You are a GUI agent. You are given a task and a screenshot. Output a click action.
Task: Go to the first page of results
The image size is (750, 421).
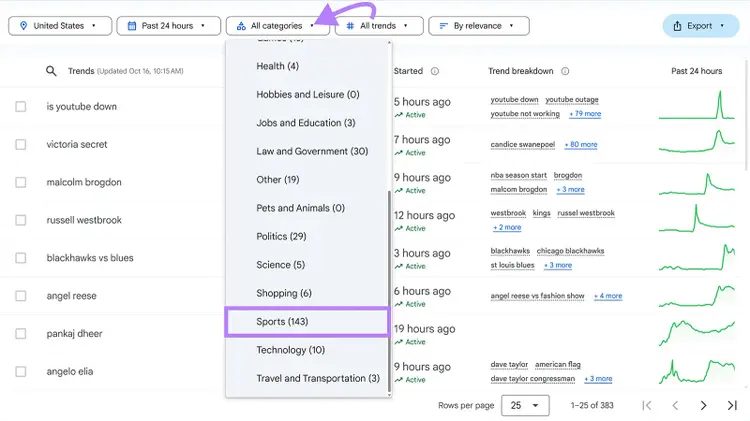[x=647, y=406]
